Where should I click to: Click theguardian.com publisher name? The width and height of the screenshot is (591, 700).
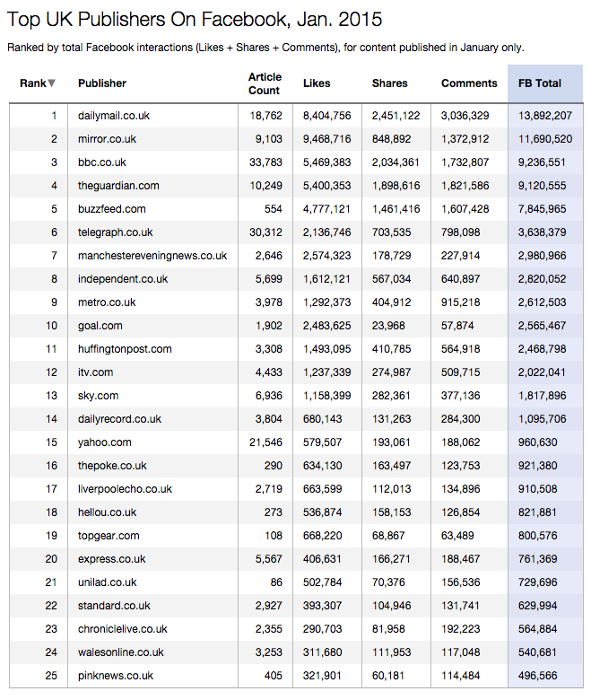point(118,186)
